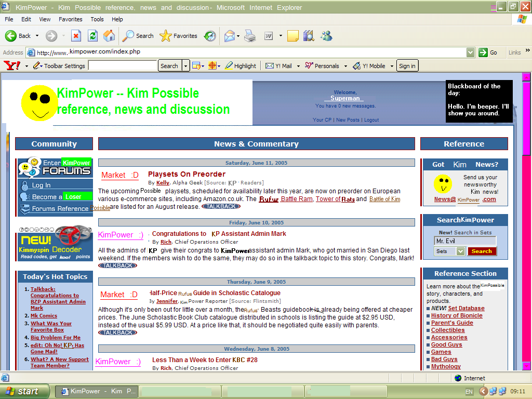Click the Log In padlock icon
Image resolution: width=532 pixels, height=399 pixels.
pyautogui.click(x=25, y=185)
